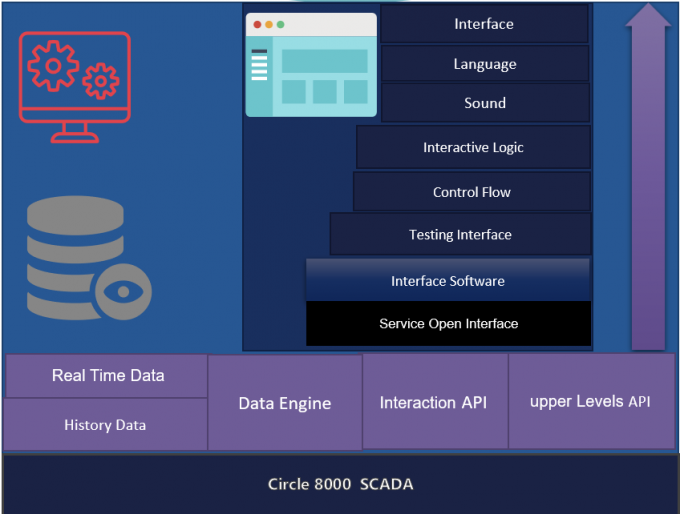680x514 pixels.
Task: Click the large gear in the monitor icon
Action: tap(55, 67)
